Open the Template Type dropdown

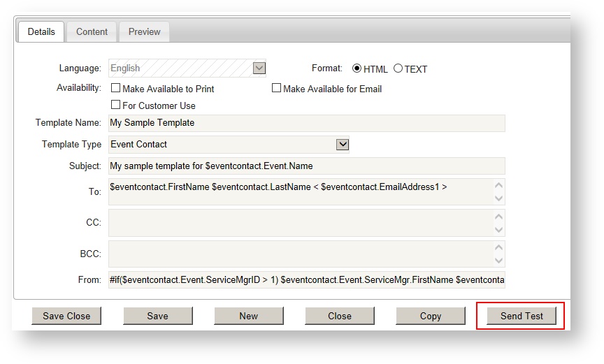[x=342, y=145]
